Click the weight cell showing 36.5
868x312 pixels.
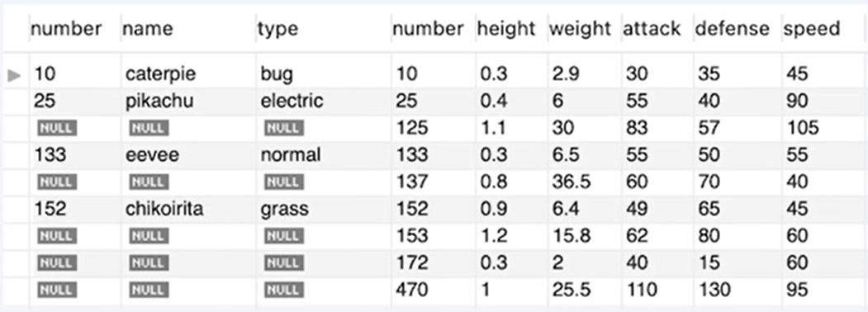[x=584, y=182]
